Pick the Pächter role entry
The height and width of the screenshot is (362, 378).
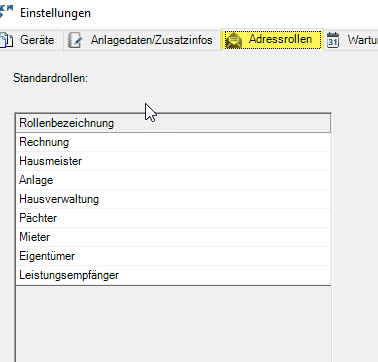pyautogui.click(x=173, y=218)
